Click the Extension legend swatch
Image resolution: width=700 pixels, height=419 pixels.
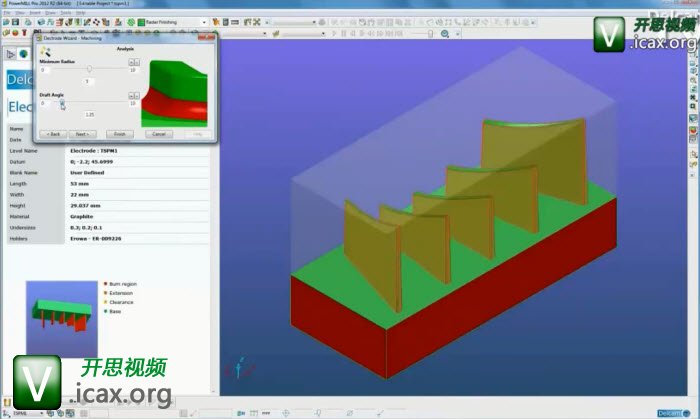click(x=106, y=293)
